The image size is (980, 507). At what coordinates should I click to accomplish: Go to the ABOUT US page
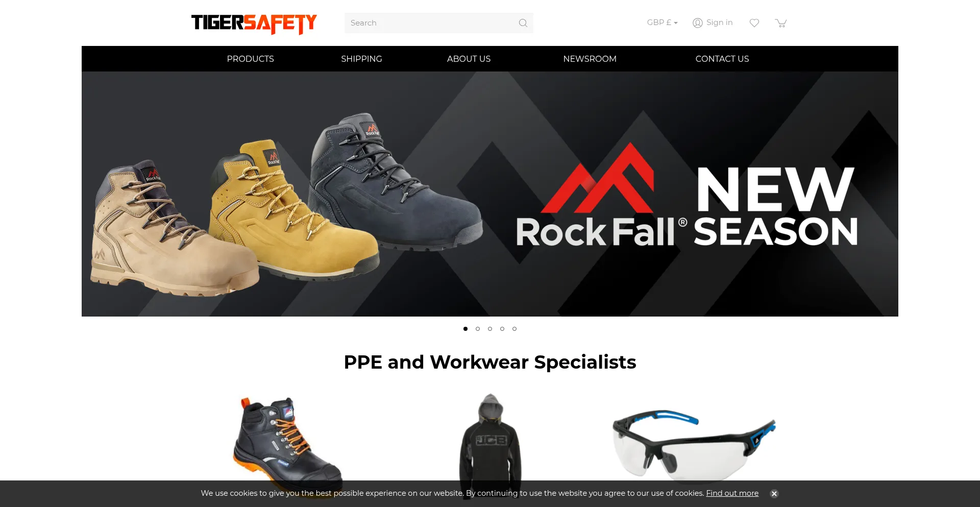point(469,59)
